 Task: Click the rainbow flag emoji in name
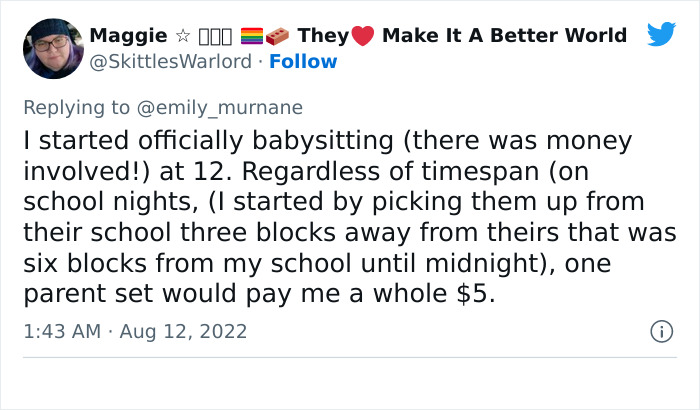click(x=254, y=36)
